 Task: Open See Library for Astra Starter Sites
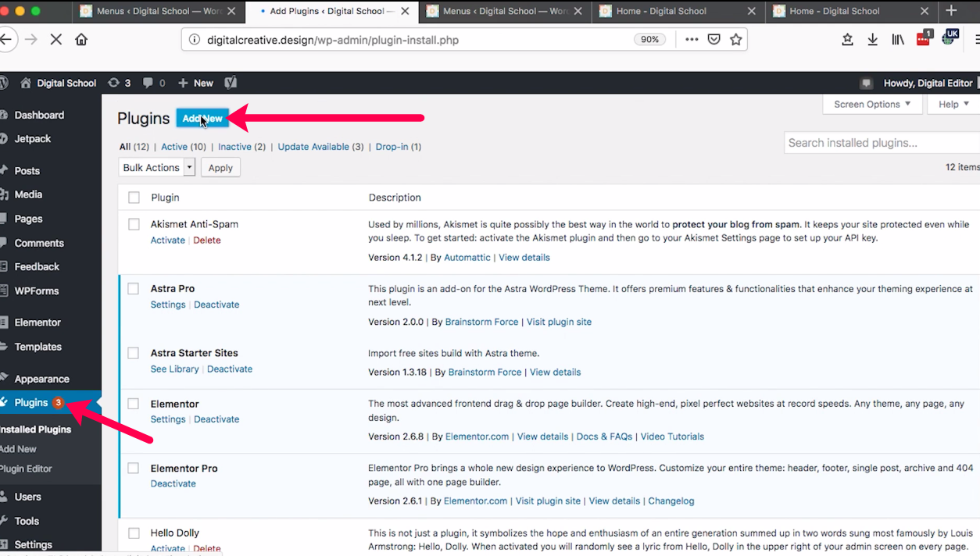click(175, 369)
